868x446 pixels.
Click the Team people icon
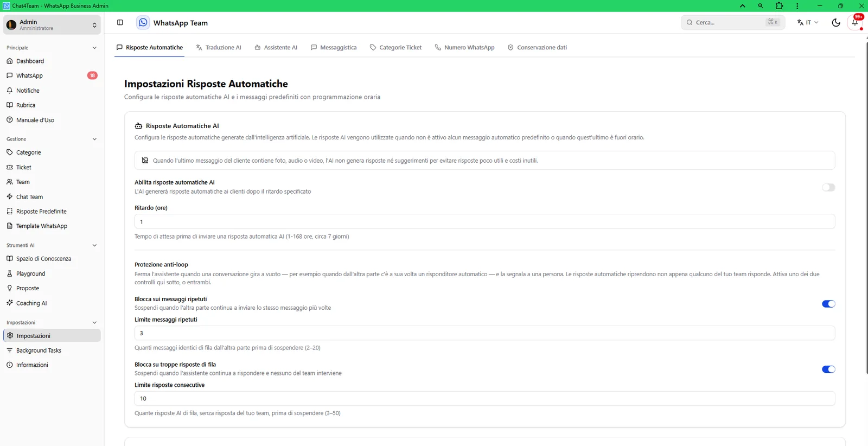coord(10,182)
